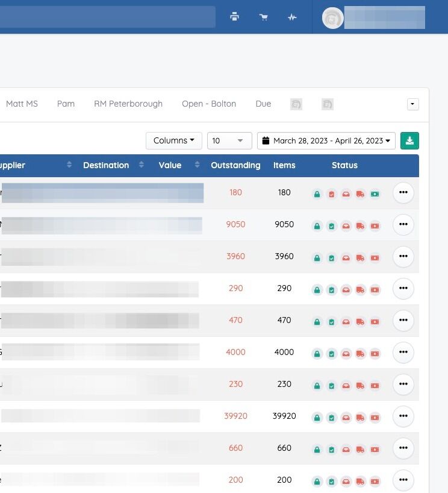Open actions menu for row 180
The image size is (448, 493).
click(x=403, y=192)
